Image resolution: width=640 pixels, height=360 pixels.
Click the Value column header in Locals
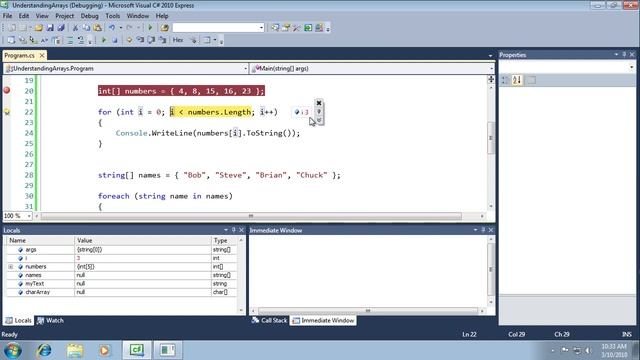click(142, 240)
